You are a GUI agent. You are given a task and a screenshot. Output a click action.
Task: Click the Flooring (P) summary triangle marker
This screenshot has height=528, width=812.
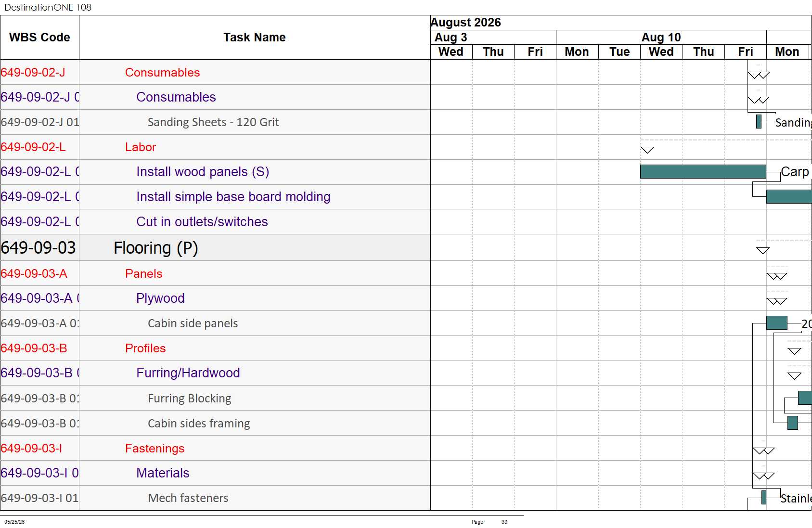click(x=763, y=250)
